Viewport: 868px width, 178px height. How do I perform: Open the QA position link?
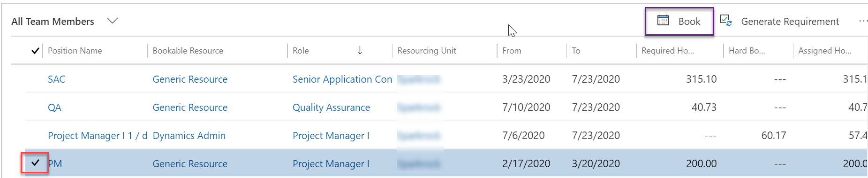54,107
